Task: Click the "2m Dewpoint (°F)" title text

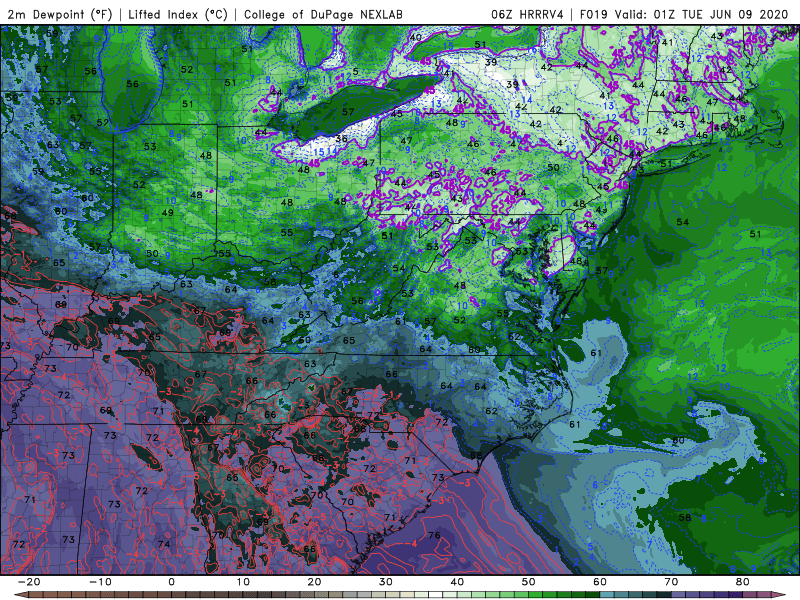Action: [60, 14]
